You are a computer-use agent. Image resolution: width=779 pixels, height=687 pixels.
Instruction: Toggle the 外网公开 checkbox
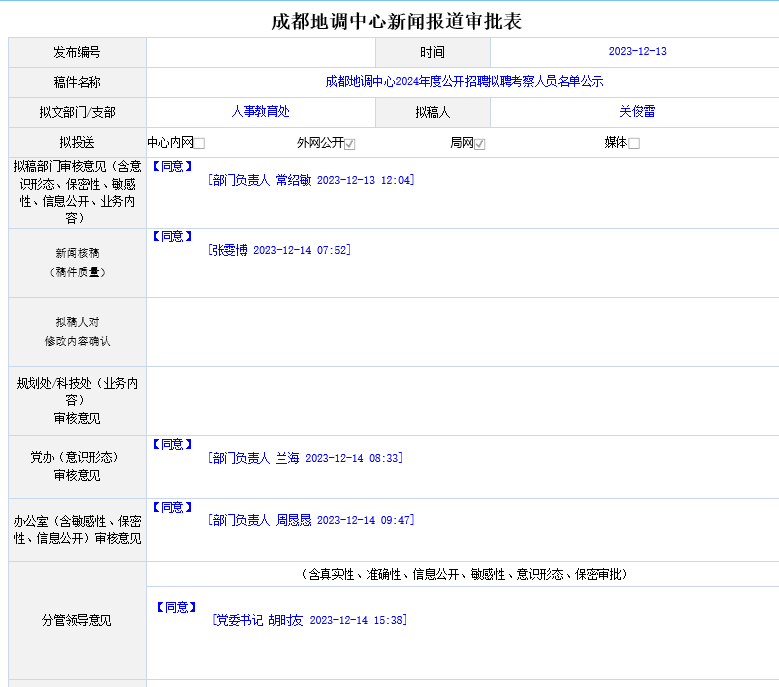click(350, 144)
